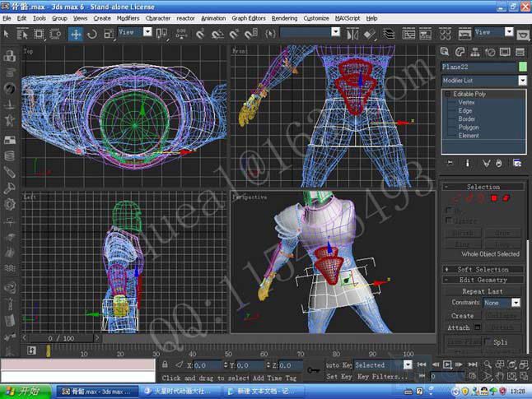Select the Select Object arrow tool
The image size is (532, 399).
coord(6,34)
